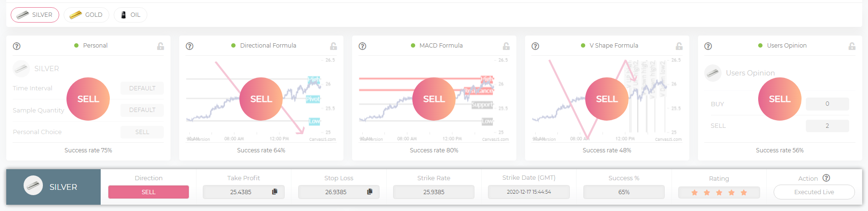This screenshot has width=868, height=211.
Task: Open Sample Quantity DEFAULT selector
Action: [142, 110]
